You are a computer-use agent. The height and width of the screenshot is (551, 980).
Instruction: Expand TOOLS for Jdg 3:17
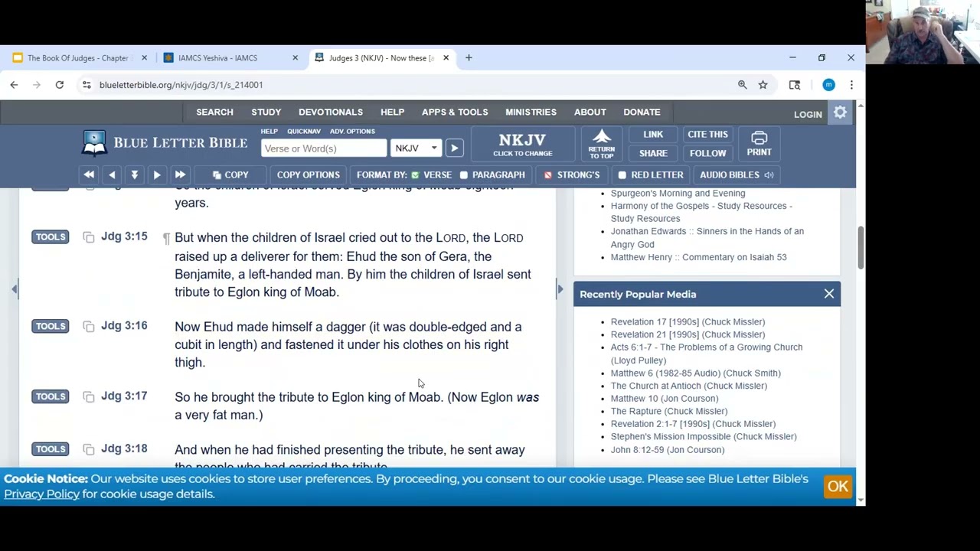pos(51,396)
